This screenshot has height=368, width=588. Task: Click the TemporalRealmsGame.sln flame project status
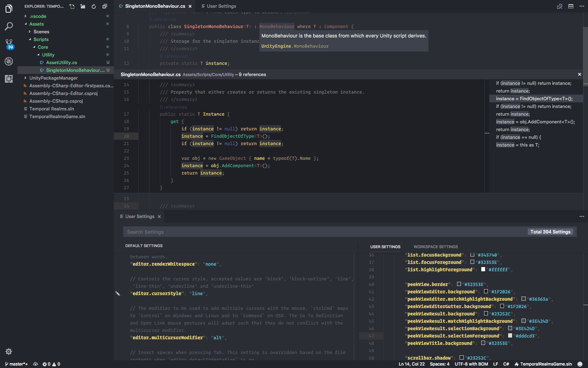[x=543, y=364]
